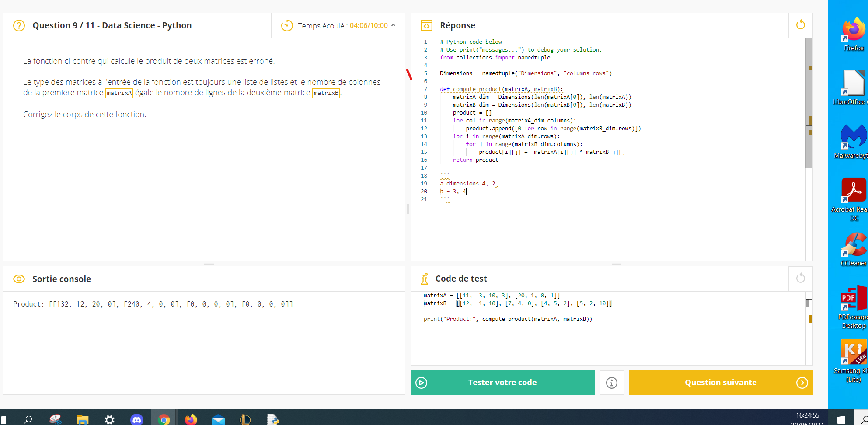868x425 pixels.
Task: Open Discord from the taskbar
Action: point(137,419)
